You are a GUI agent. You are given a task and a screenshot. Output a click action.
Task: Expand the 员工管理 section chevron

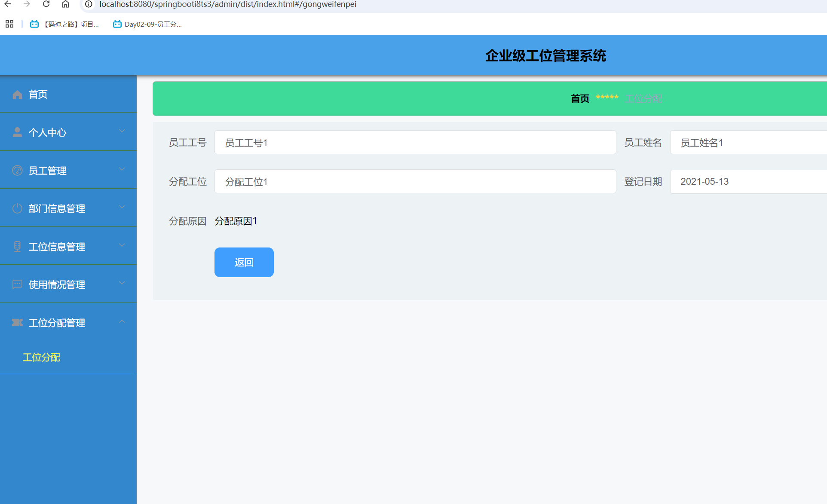[122, 169]
